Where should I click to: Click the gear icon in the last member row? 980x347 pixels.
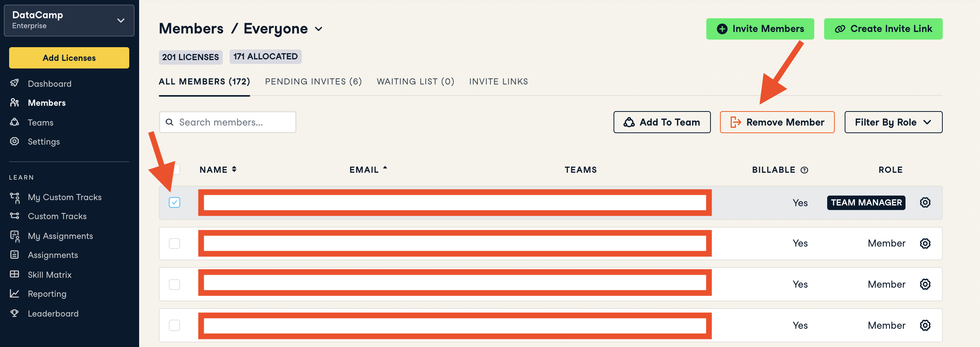pos(925,325)
